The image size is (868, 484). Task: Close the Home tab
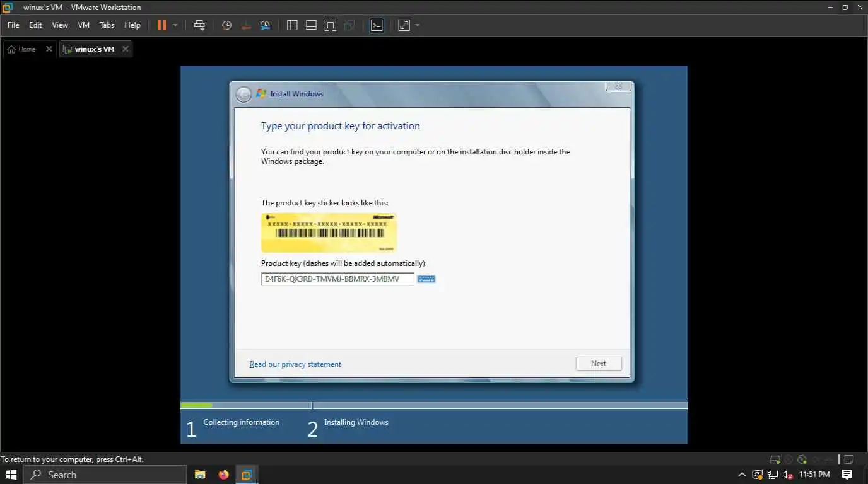coord(49,49)
